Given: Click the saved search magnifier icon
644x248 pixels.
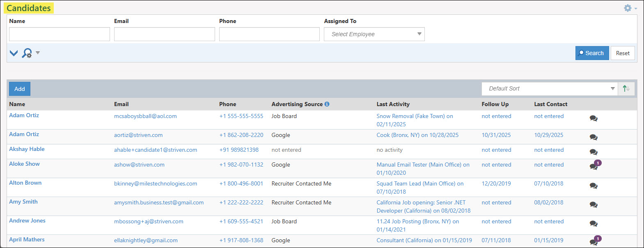Looking at the screenshot, I should [27, 53].
